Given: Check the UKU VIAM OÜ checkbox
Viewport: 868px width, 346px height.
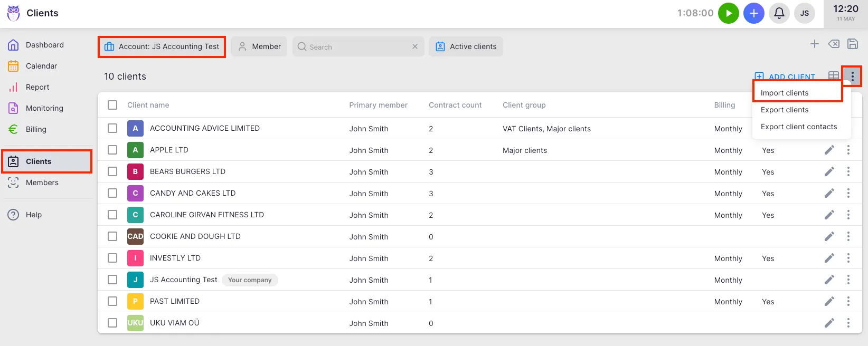Looking at the screenshot, I should coord(112,323).
